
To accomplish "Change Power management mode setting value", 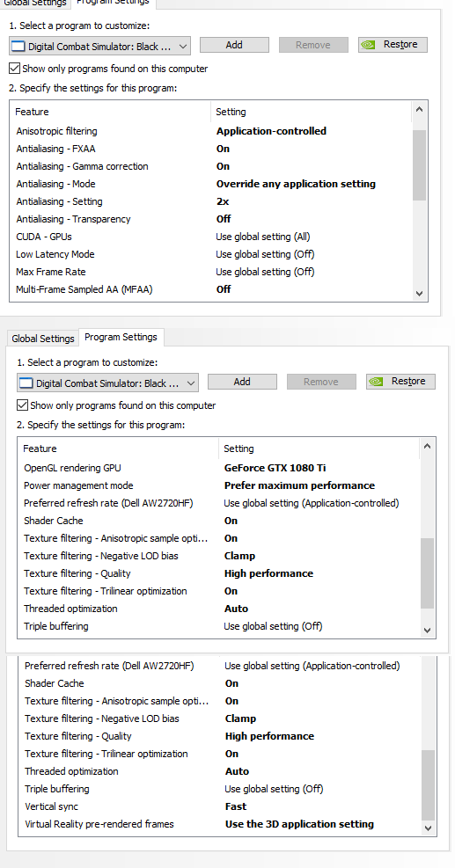I will (299, 485).
